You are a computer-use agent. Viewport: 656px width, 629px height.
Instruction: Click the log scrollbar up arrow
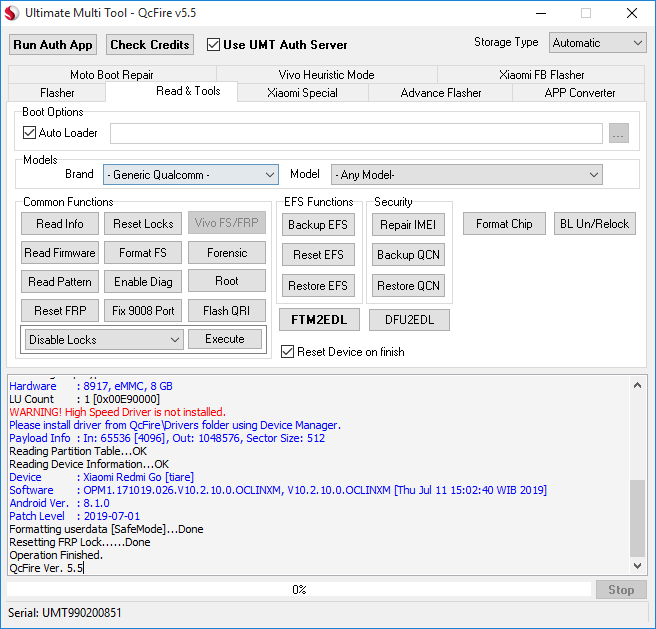click(x=637, y=385)
